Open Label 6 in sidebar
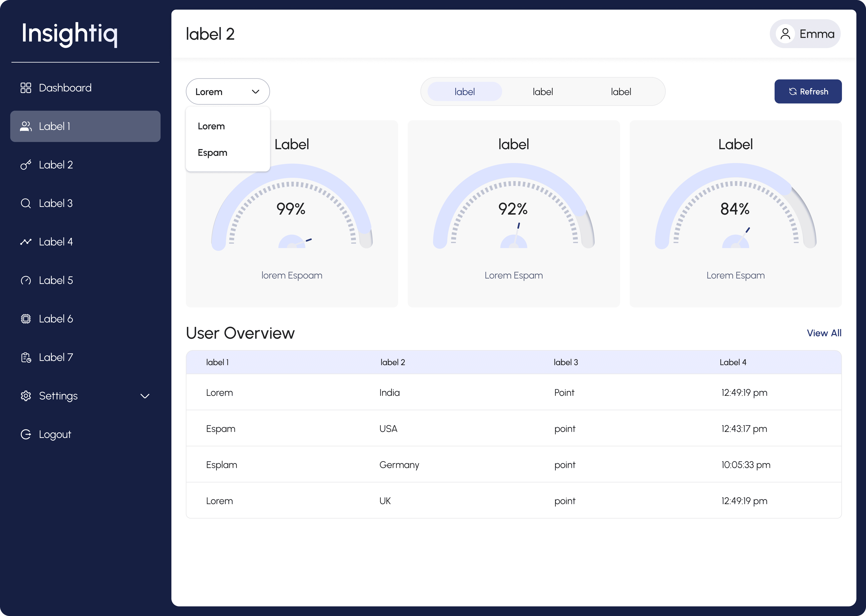Viewport: 866px width, 616px height. pyautogui.click(x=85, y=319)
